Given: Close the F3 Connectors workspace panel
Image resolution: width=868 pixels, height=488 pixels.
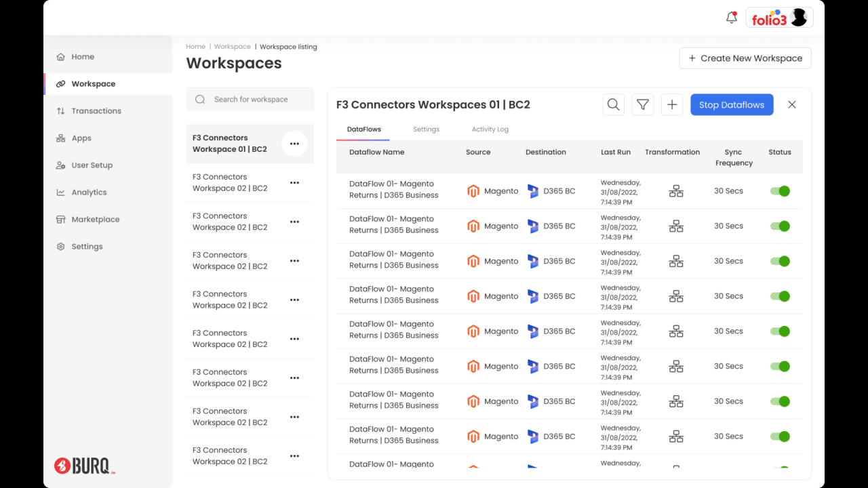Looking at the screenshot, I should [x=791, y=104].
